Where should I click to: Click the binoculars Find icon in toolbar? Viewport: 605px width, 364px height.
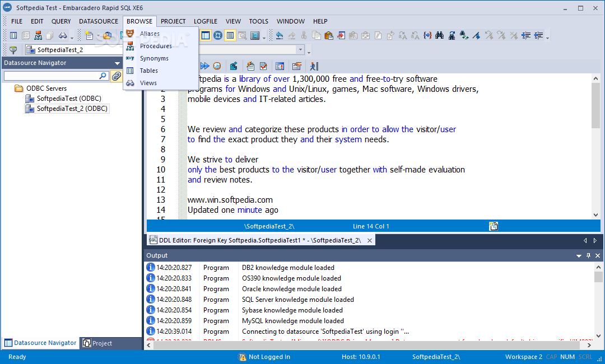point(440,36)
